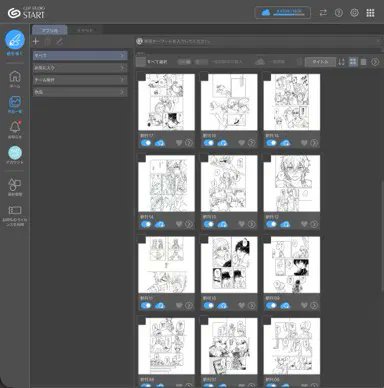
Task: Switch to the second tab above the collection list
Action: [x=85, y=30]
